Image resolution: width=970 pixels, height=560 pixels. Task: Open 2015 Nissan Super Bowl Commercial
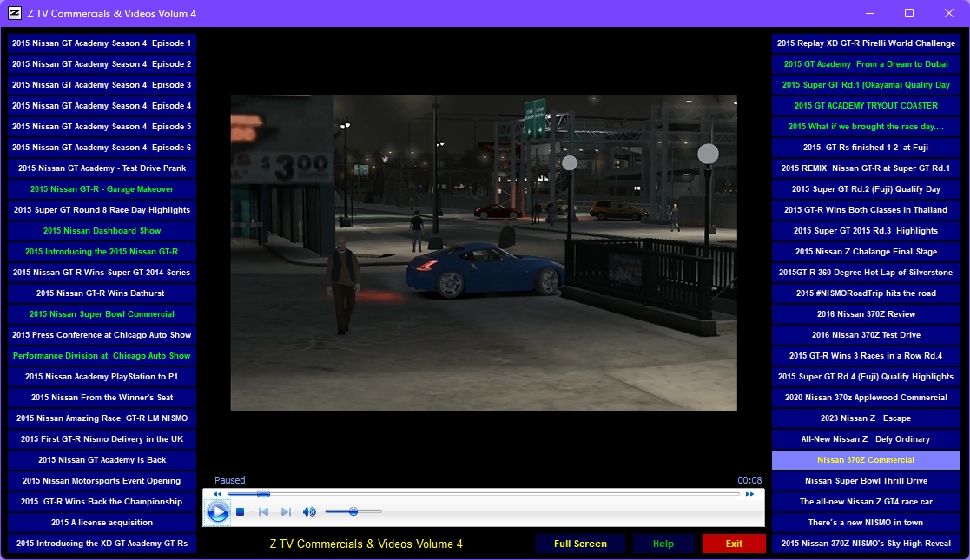[x=102, y=314]
